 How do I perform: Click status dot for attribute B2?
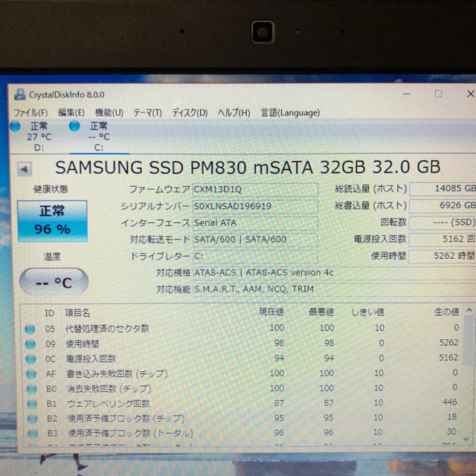pos(33,419)
